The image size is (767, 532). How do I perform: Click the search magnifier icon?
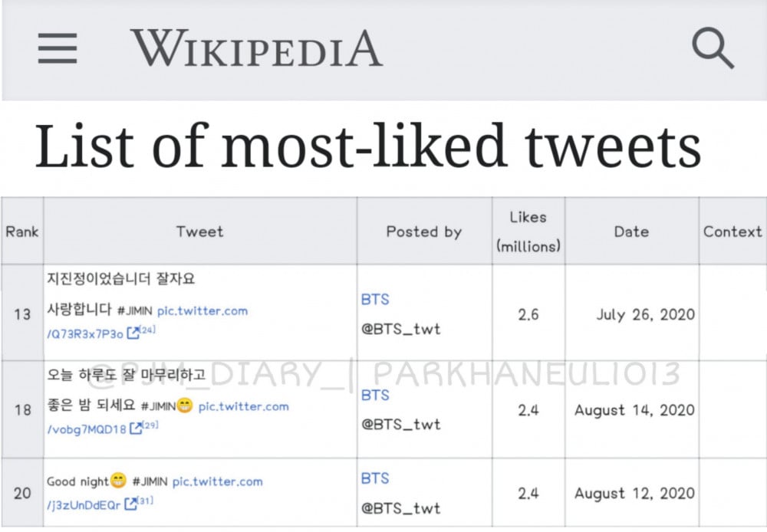tap(713, 48)
